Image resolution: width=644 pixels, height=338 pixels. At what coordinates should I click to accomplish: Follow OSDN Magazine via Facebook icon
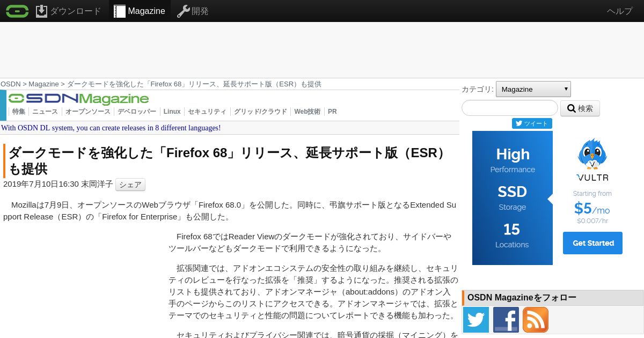[x=506, y=320]
